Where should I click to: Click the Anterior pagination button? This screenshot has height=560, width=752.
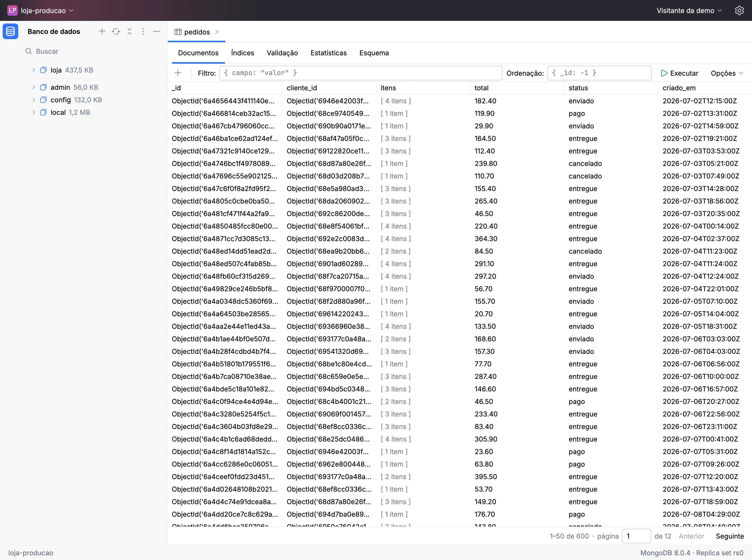691,536
